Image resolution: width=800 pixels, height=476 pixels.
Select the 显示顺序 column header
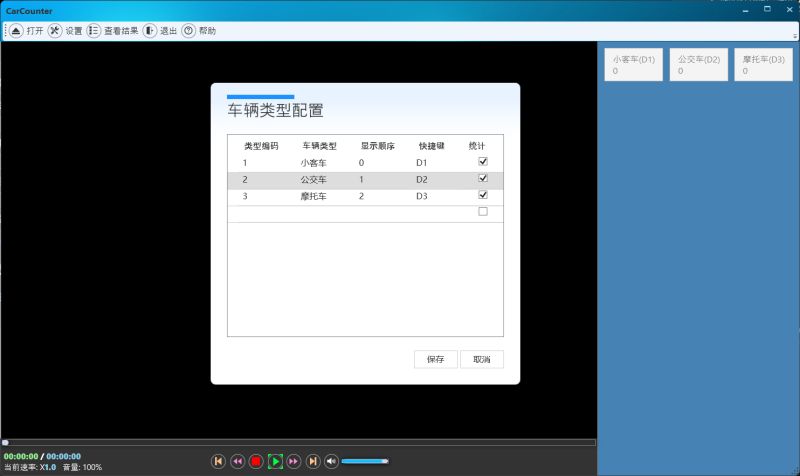click(x=378, y=146)
